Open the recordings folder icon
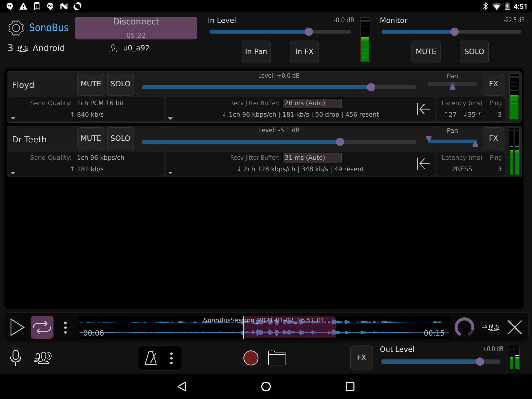This screenshot has width=532, height=399. [x=277, y=358]
